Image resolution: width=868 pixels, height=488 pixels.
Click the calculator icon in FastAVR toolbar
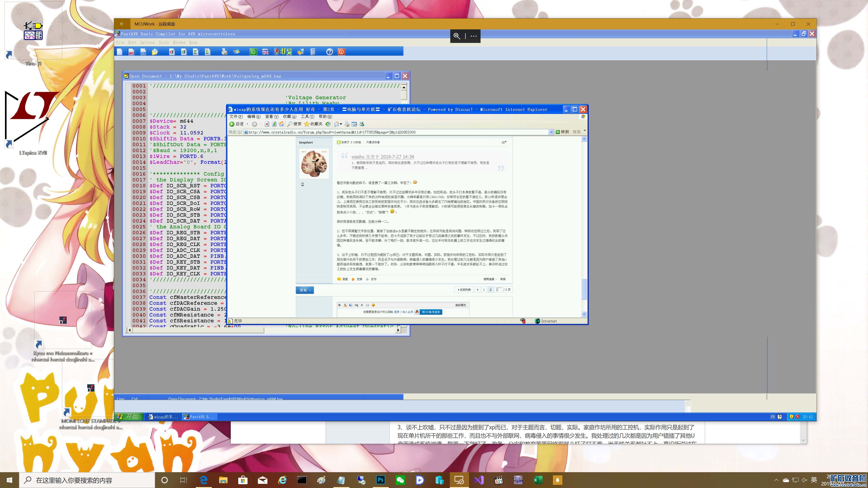tap(313, 52)
